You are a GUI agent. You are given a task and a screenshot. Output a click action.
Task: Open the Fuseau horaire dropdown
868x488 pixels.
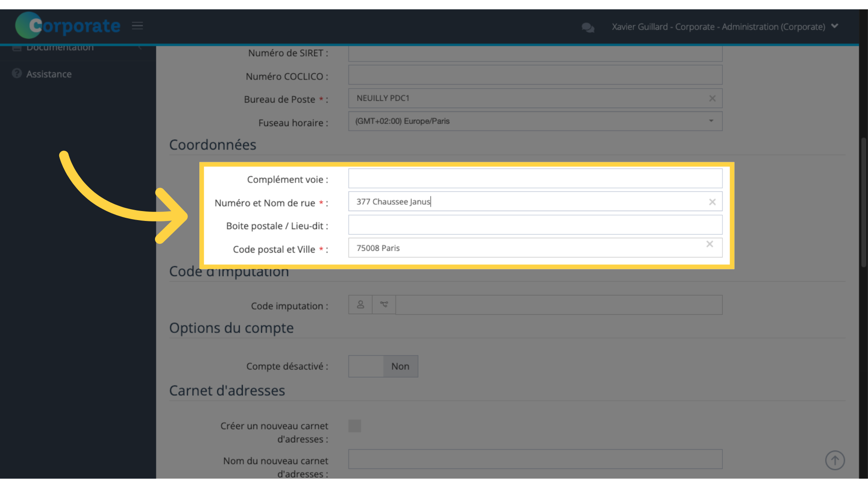[x=535, y=121]
